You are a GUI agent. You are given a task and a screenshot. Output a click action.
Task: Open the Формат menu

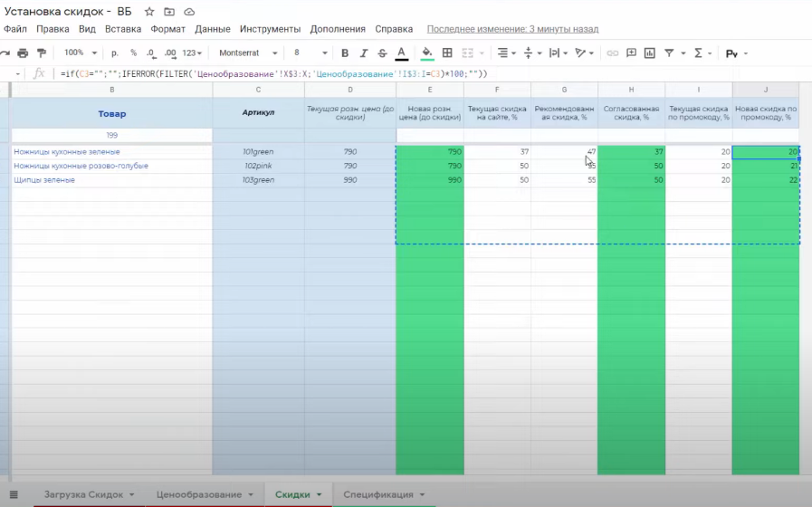167,29
